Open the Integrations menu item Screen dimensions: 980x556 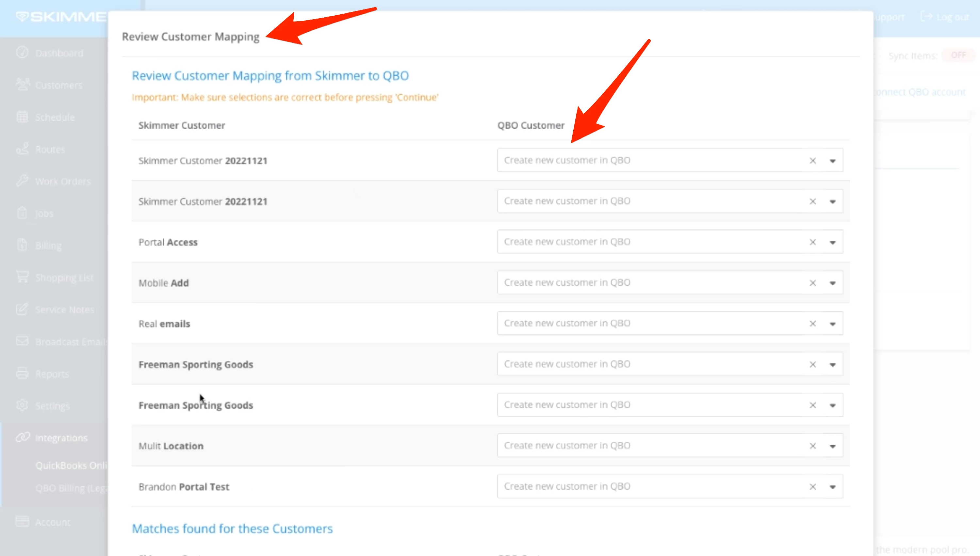point(61,437)
